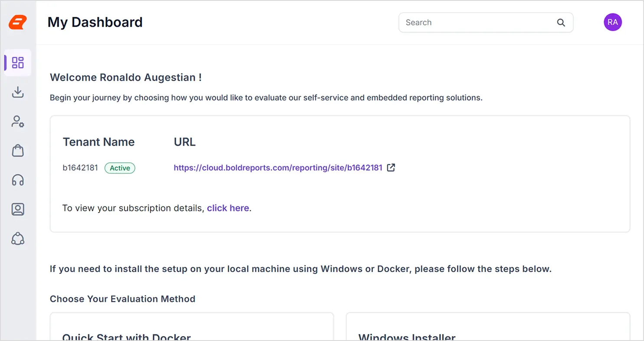Select tenant name b1642181 text

pos(80,168)
